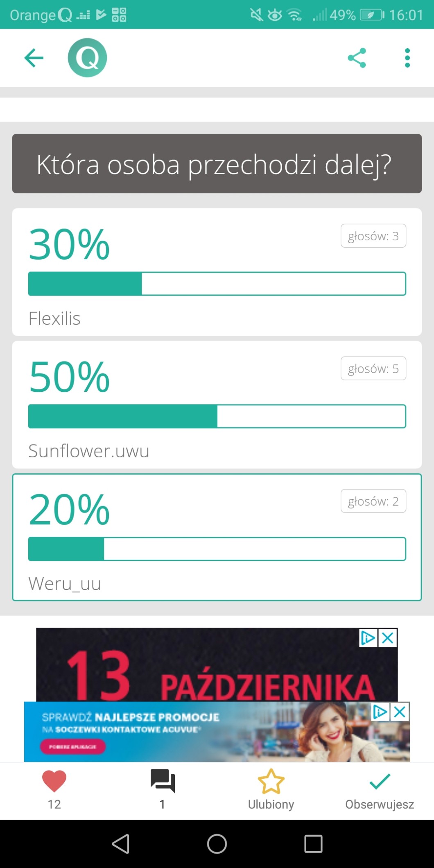
Task: Click the 'głosów: 3' vote count badge
Action: tap(373, 236)
